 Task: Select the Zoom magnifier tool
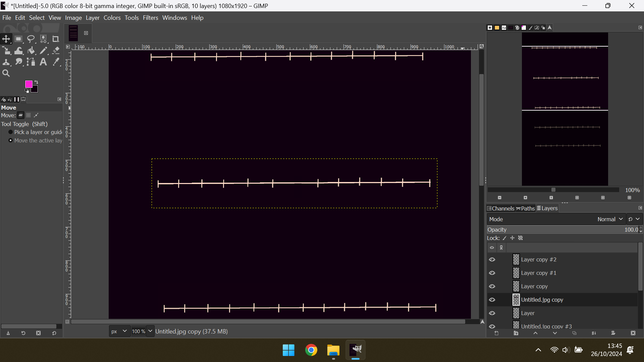tap(6, 73)
